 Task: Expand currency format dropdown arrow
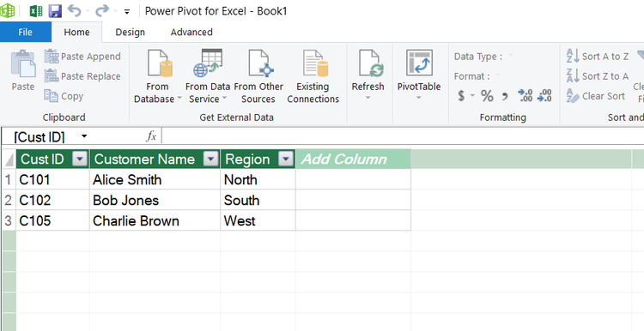[x=472, y=96]
